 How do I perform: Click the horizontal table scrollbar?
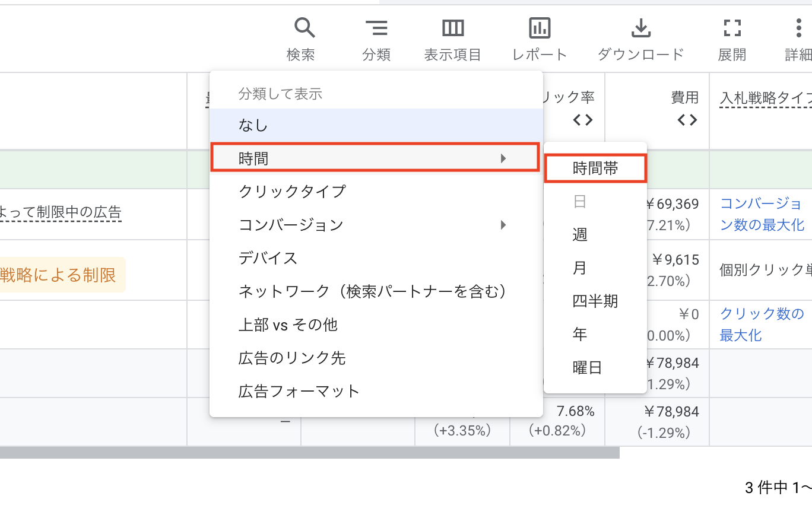[x=309, y=453]
